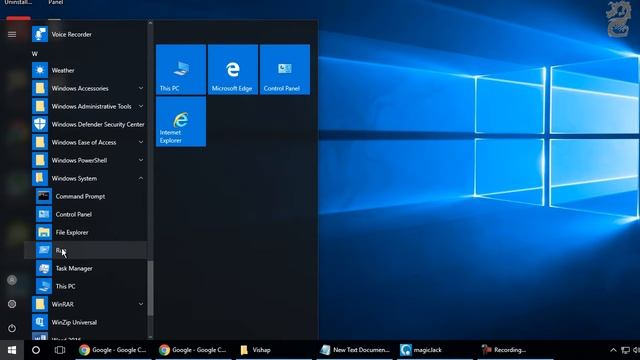Expand Windows PowerShell folder chevron
The width and height of the screenshot is (640, 360).
tap(141, 160)
